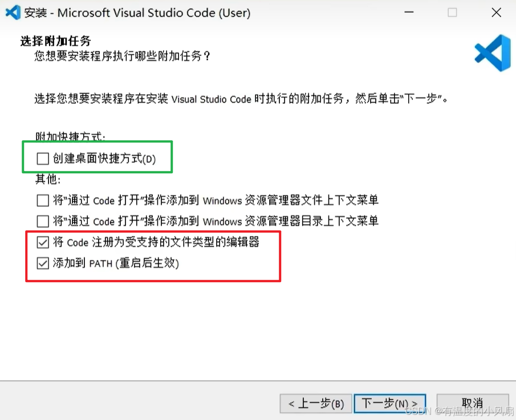Minimize the installer window
Image resolution: width=516 pixels, height=420 pixels.
point(409,13)
